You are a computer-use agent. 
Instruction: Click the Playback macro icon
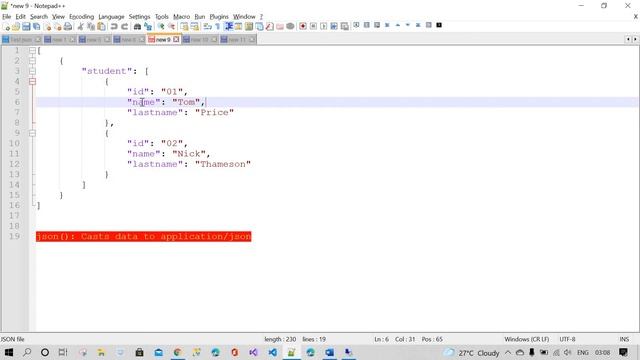(x=323, y=27)
